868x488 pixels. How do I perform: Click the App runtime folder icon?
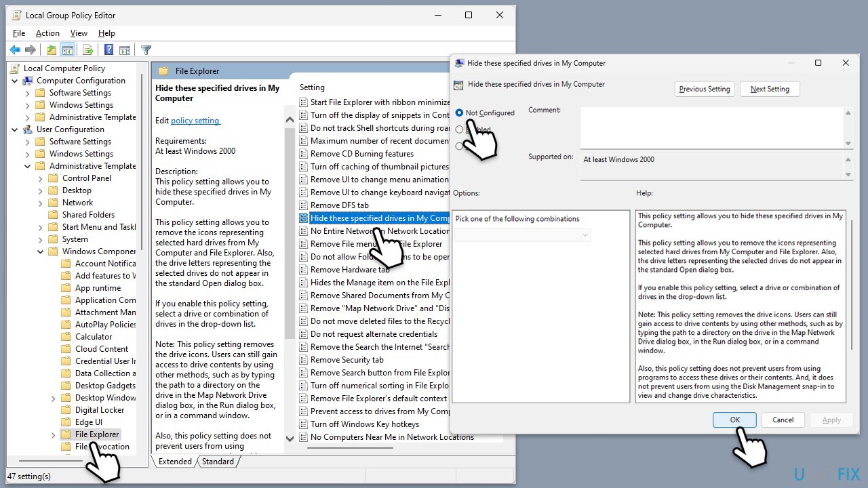[66, 288]
